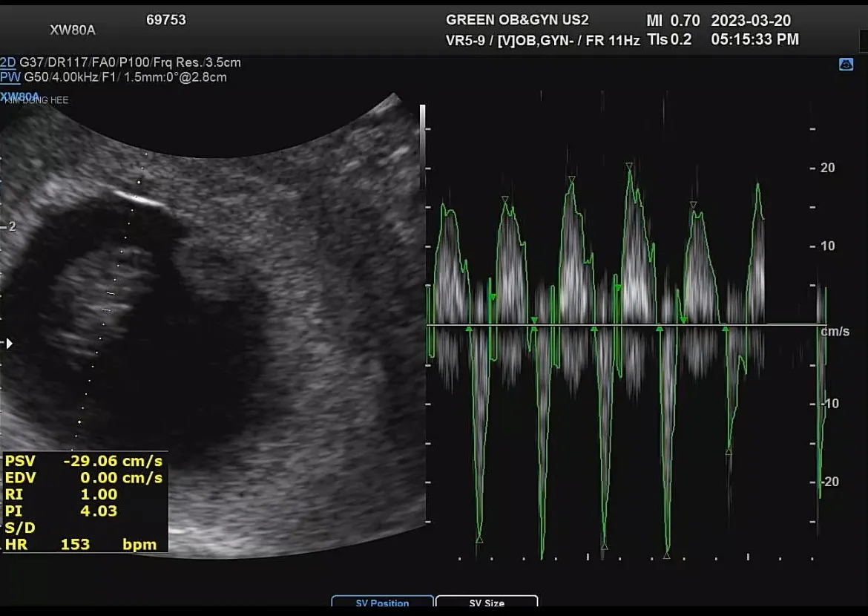Click the -10 mark on the velocity scale
The height and width of the screenshot is (616, 868).
[x=830, y=403]
